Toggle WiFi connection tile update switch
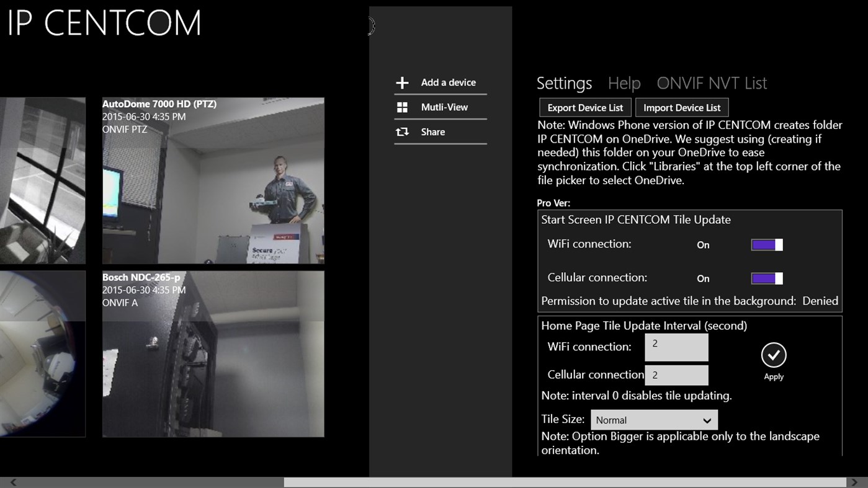 click(767, 245)
